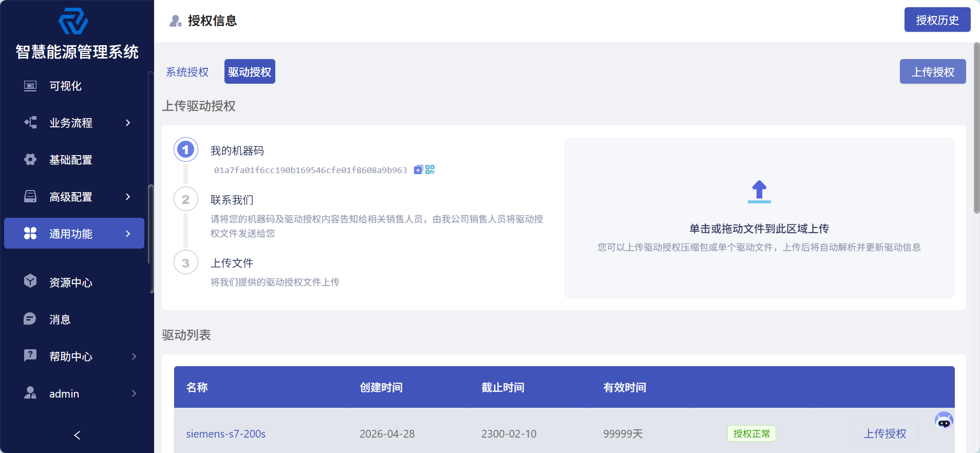This screenshot has height=453, width=980.
Task: Click the 截止时间 column header
Action: coord(503,387)
